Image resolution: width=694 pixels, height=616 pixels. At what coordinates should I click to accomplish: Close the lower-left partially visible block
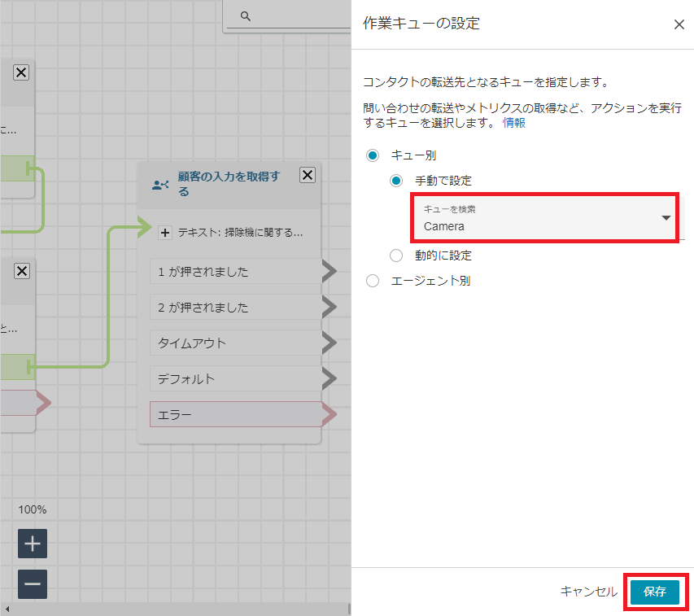(22, 271)
